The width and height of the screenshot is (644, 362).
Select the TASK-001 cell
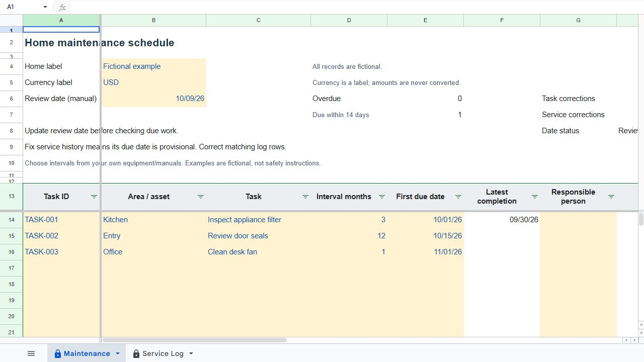click(61, 220)
